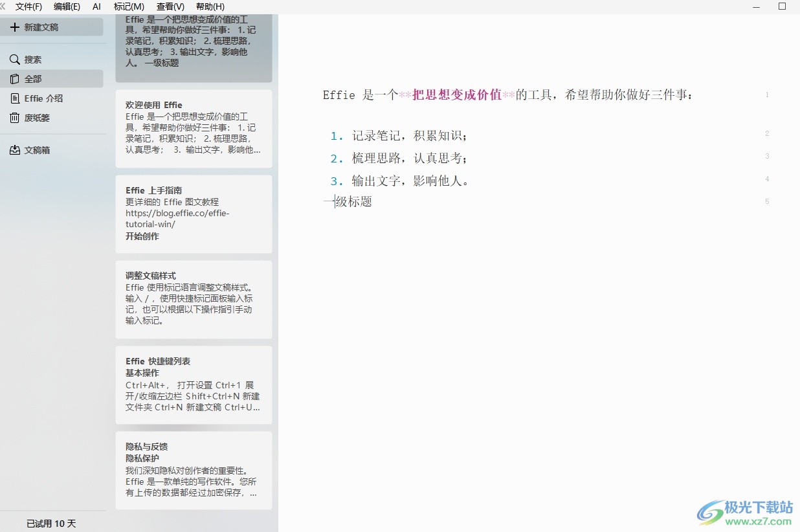Open the Effie 快捷键列表 draft card
800x532 pixels.
pyautogui.click(x=194, y=385)
